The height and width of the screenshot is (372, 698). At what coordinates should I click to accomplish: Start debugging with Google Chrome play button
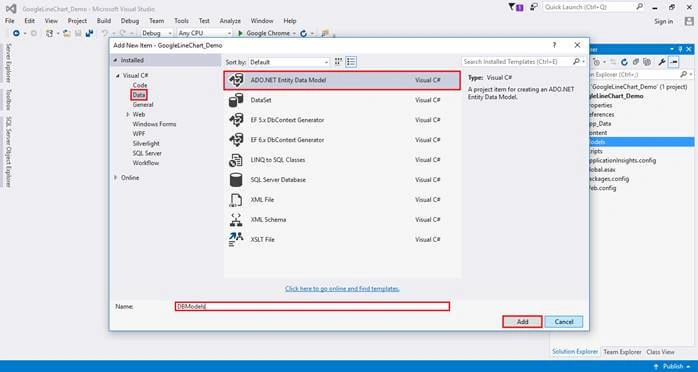coord(240,33)
